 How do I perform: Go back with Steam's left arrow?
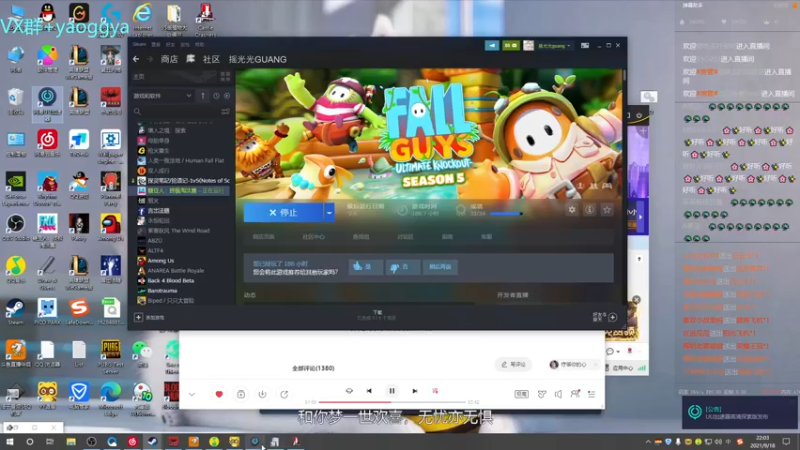[x=136, y=59]
